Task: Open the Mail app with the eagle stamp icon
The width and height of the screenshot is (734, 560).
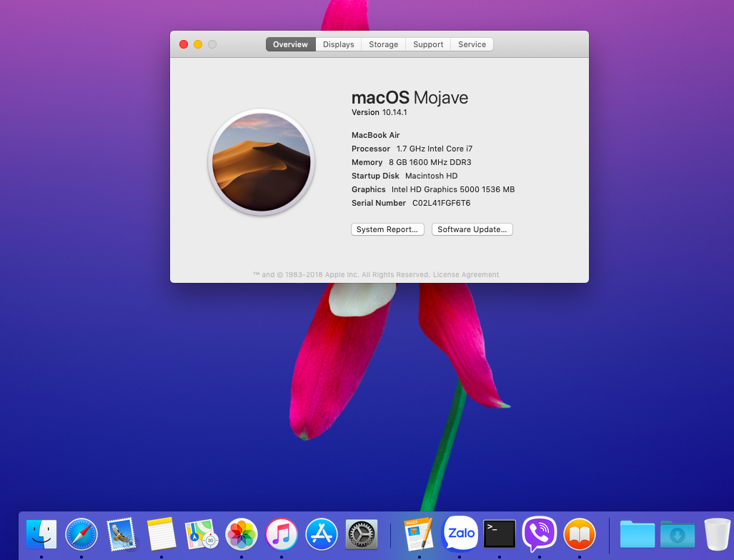Action: click(121, 534)
